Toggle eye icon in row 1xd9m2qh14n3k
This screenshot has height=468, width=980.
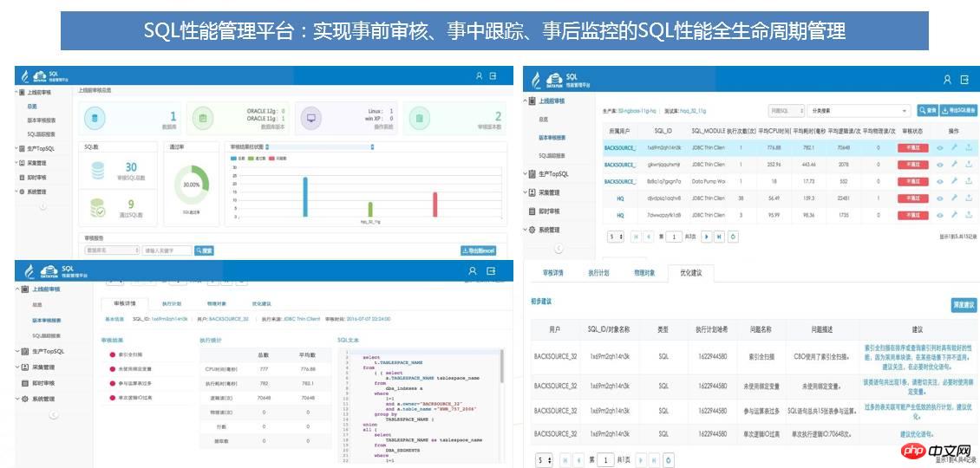pyautogui.click(x=939, y=147)
